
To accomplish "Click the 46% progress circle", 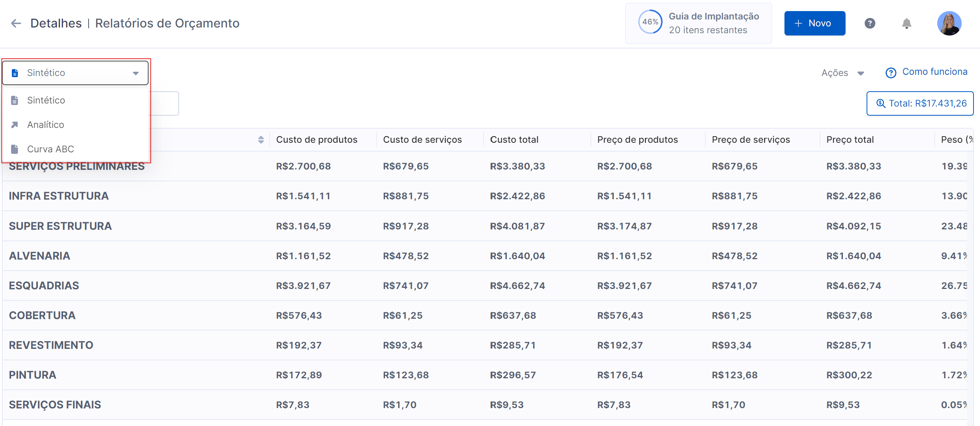I will (x=650, y=22).
